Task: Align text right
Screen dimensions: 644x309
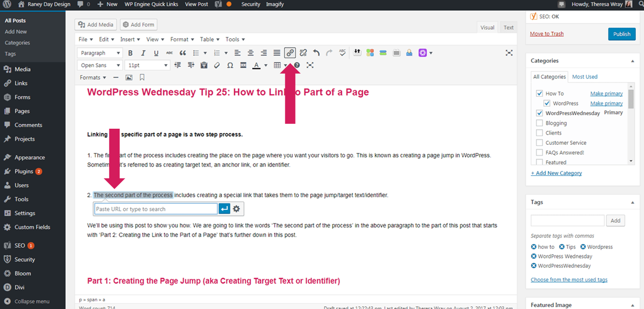Action: click(264, 53)
